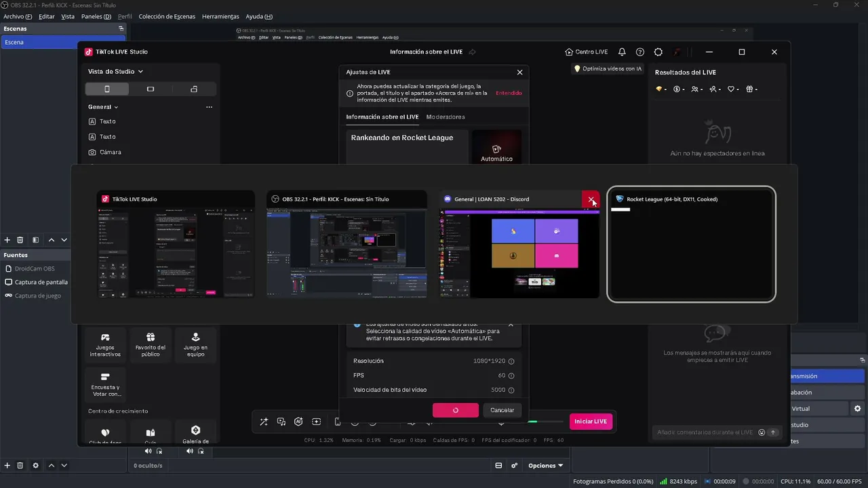View the diamonds stat icon

pyautogui.click(x=658, y=89)
